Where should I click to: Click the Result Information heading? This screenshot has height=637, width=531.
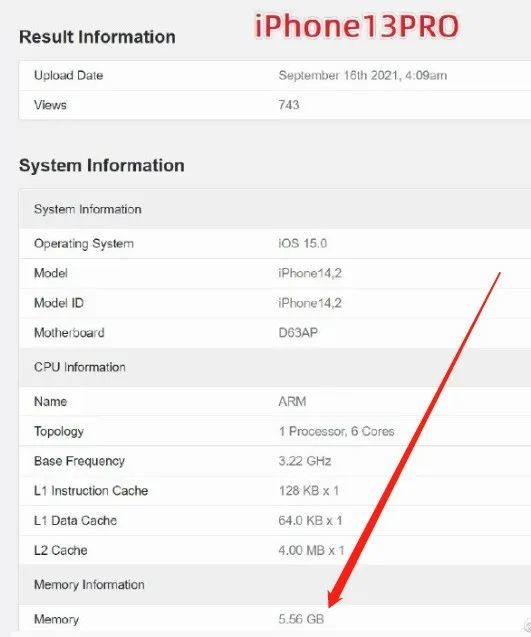(97, 37)
